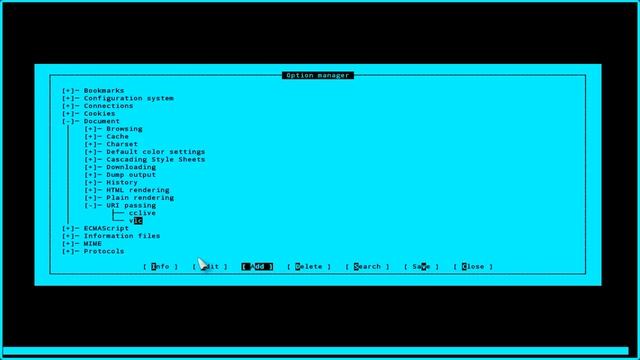
Task: Click the Option manager dialog title
Action: 318,76
